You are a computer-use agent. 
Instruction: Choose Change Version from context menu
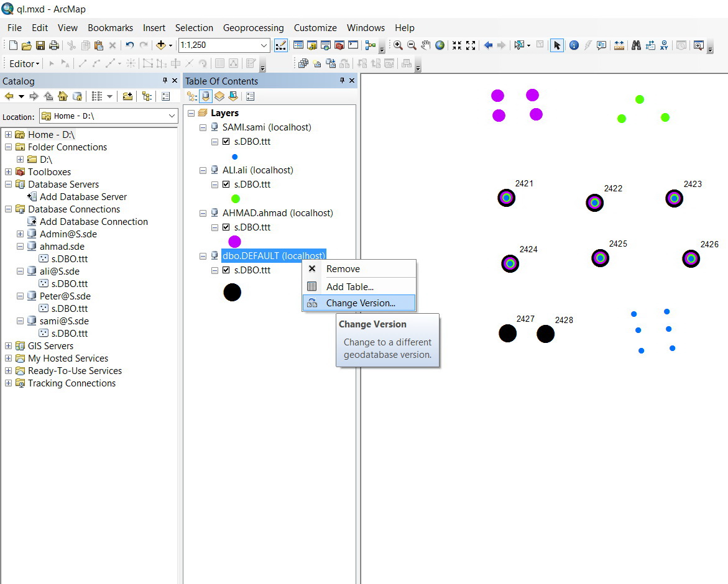[x=360, y=303]
